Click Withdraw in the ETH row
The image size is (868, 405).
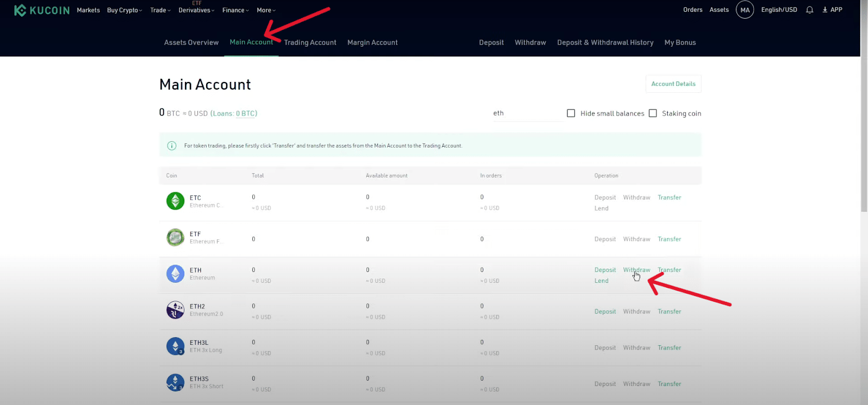click(636, 270)
